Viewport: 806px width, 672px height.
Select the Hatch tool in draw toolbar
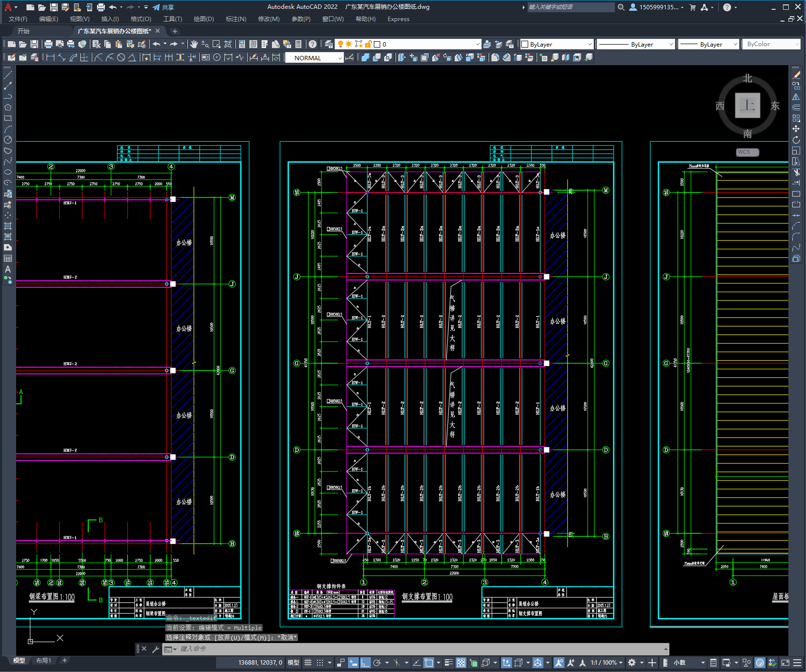click(x=8, y=226)
